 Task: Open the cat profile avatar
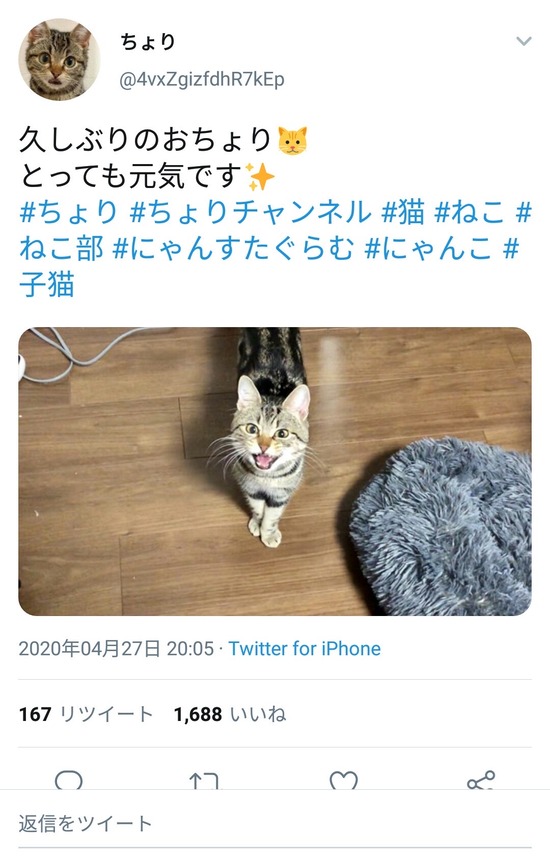tap(59, 60)
